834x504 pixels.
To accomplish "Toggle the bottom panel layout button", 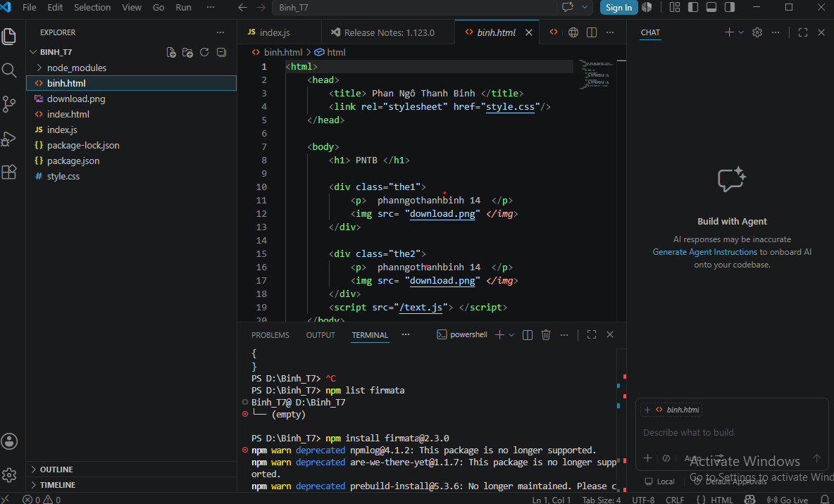I will pyautogui.click(x=711, y=8).
